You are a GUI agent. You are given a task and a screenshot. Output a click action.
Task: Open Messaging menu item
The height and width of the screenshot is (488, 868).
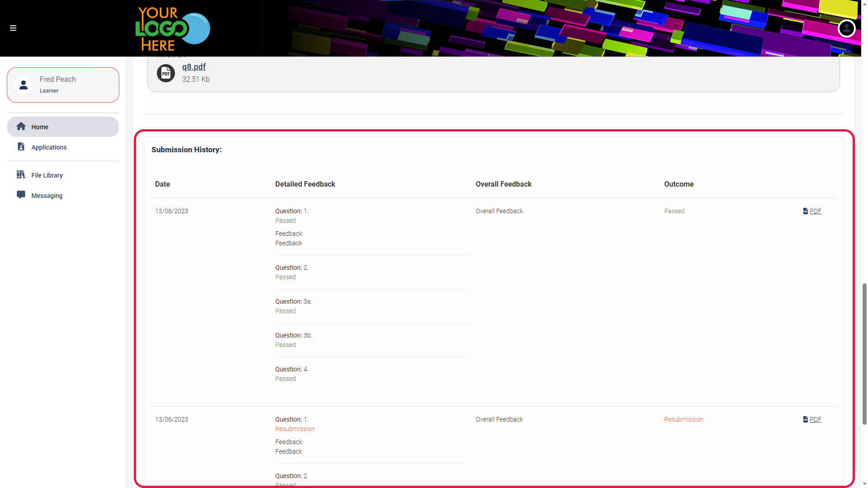click(x=47, y=196)
